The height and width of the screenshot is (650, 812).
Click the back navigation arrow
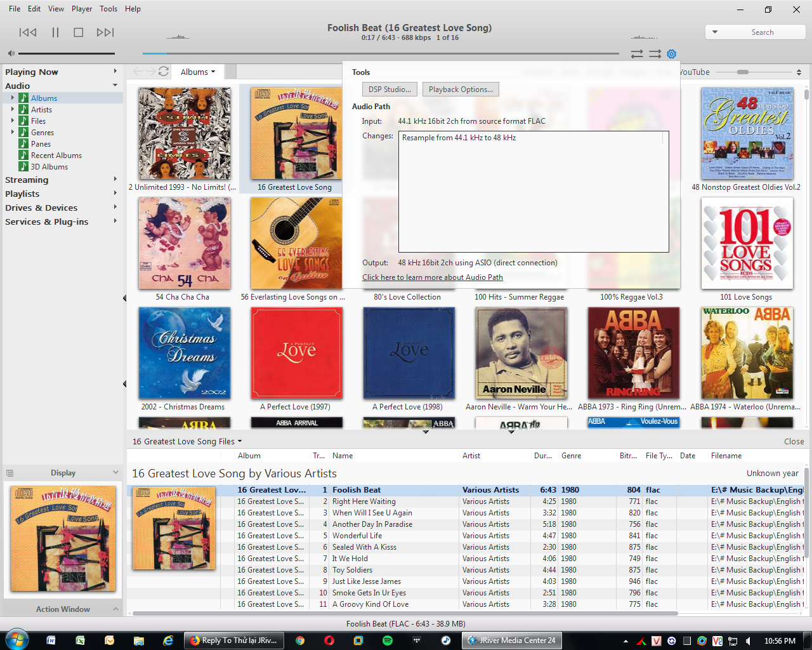point(138,72)
